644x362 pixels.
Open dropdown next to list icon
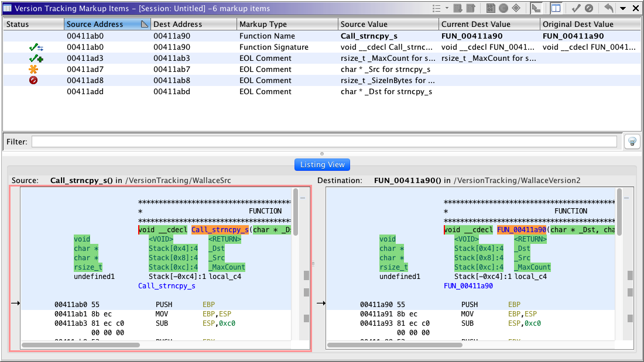point(447,8)
